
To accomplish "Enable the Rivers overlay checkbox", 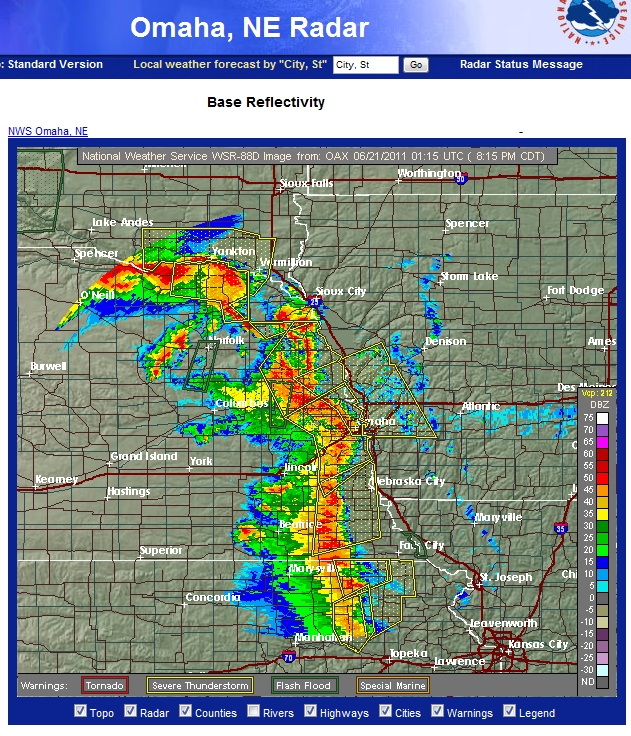I will (x=252, y=712).
